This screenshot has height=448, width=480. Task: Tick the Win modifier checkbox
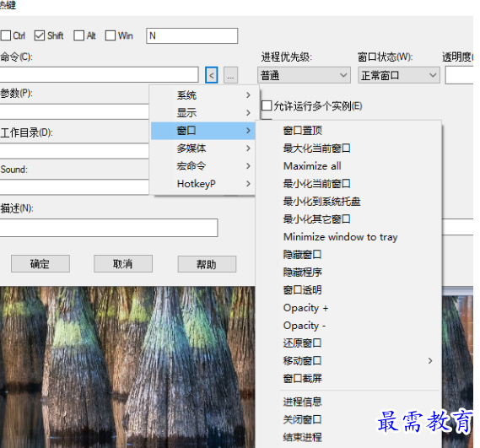(111, 35)
